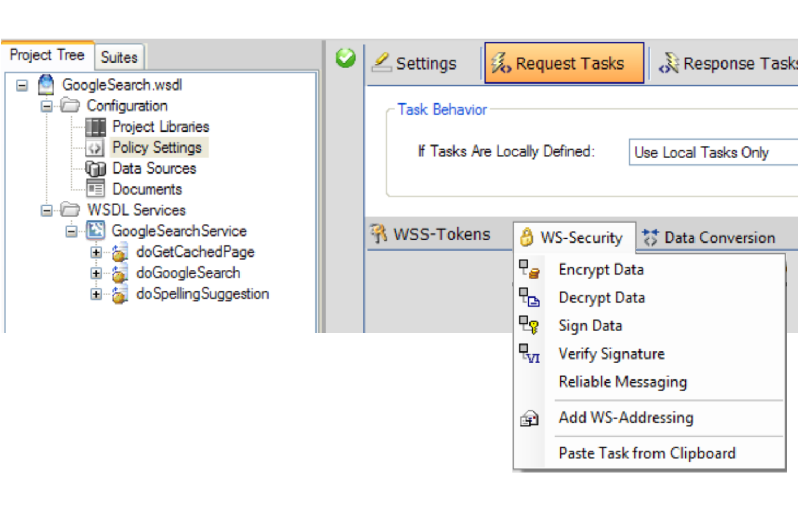Select the GoogleSearch.wsdl tree label
The width and height of the screenshot is (798, 532).
coord(122,85)
